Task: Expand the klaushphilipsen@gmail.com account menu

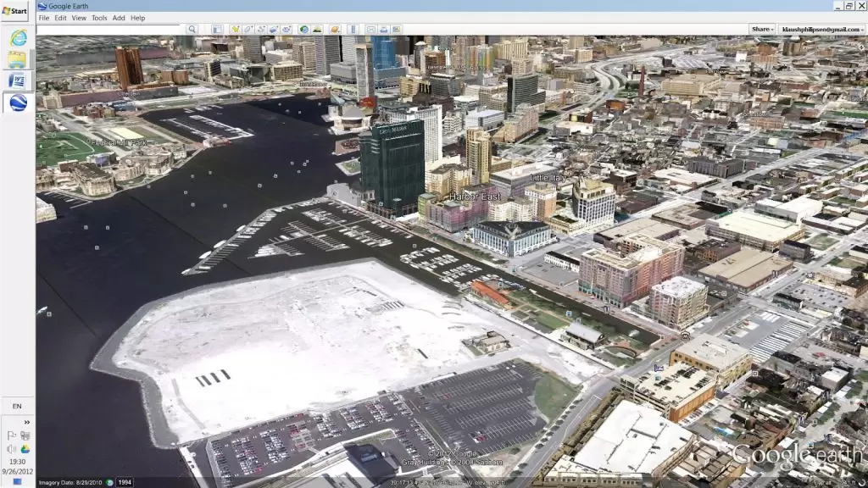Action: pyautogui.click(x=822, y=30)
